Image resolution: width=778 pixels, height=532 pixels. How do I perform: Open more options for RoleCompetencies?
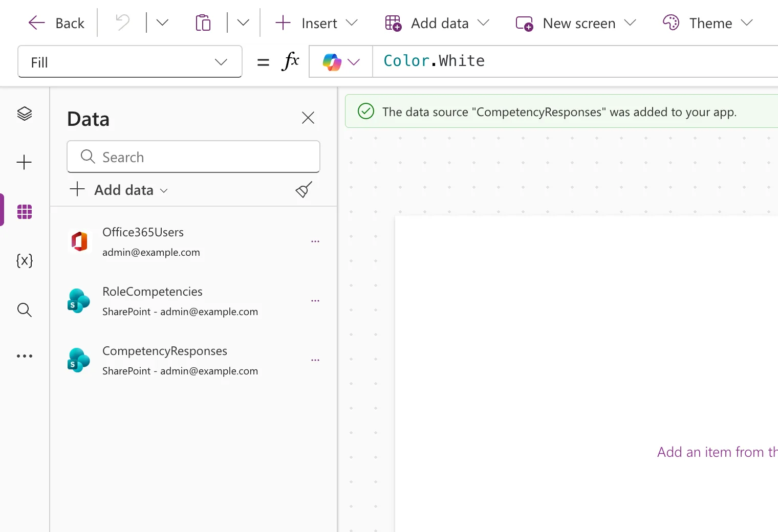point(315,301)
